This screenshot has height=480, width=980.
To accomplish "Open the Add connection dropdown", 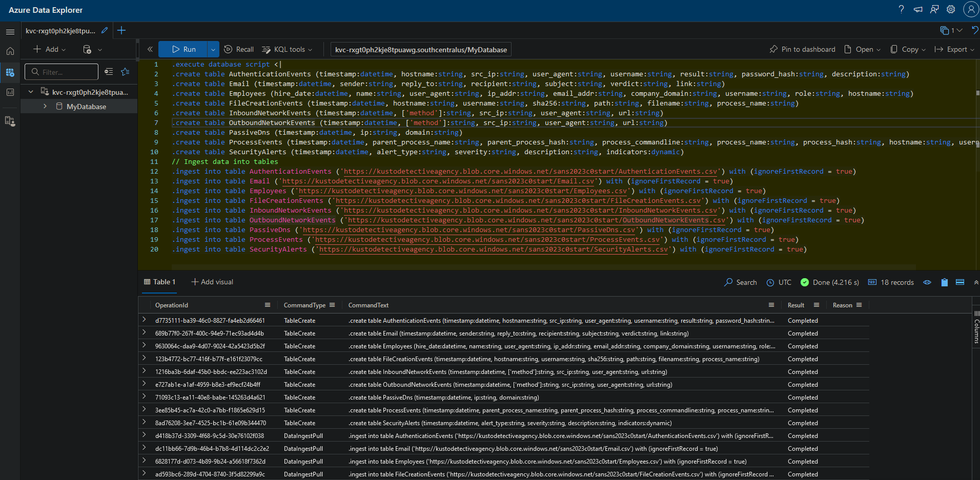I will pyautogui.click(x=50, y=49).
